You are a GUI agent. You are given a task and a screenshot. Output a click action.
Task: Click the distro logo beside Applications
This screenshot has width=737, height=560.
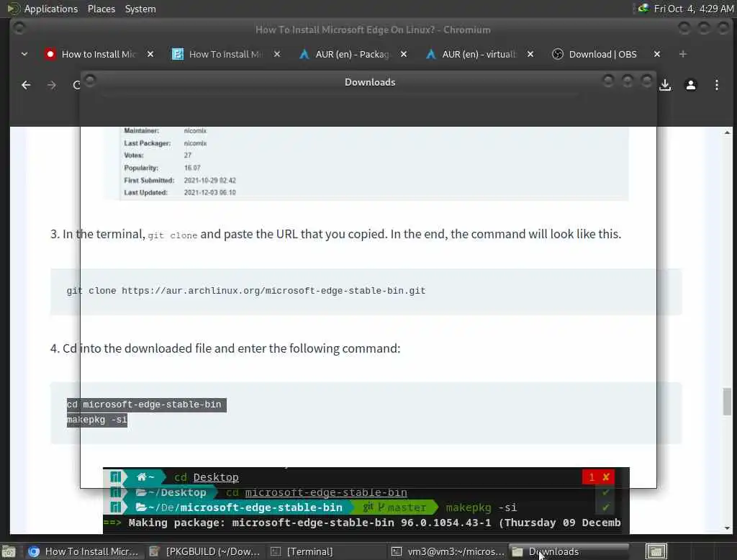point(13,9)
